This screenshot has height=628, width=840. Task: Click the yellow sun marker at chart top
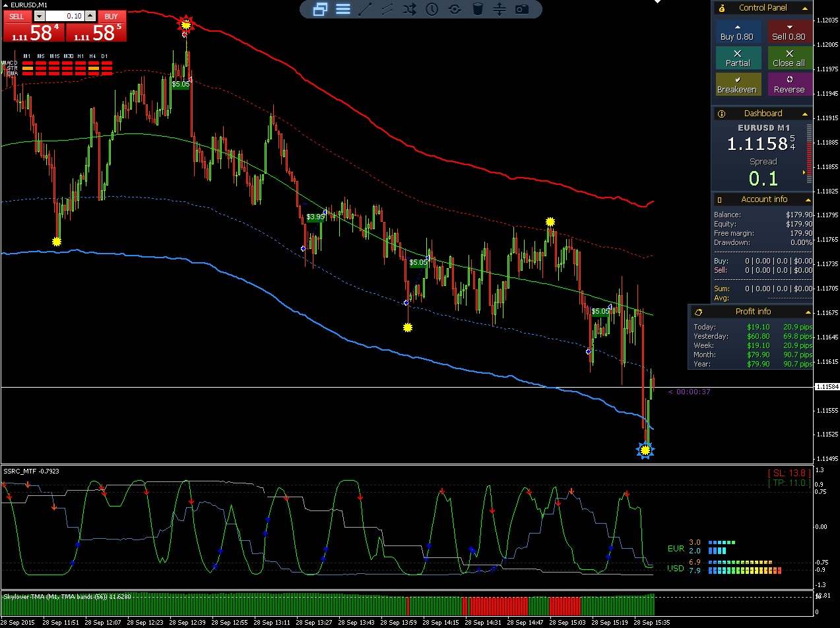pyautogui.click(x=186, y=26)
